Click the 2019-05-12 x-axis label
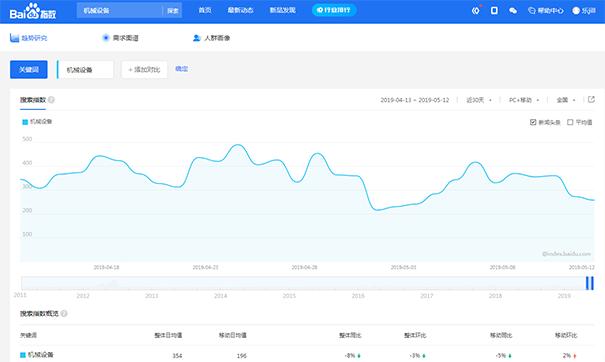The height and width of the screenshot is (362, 605). [x=582, y=267]
